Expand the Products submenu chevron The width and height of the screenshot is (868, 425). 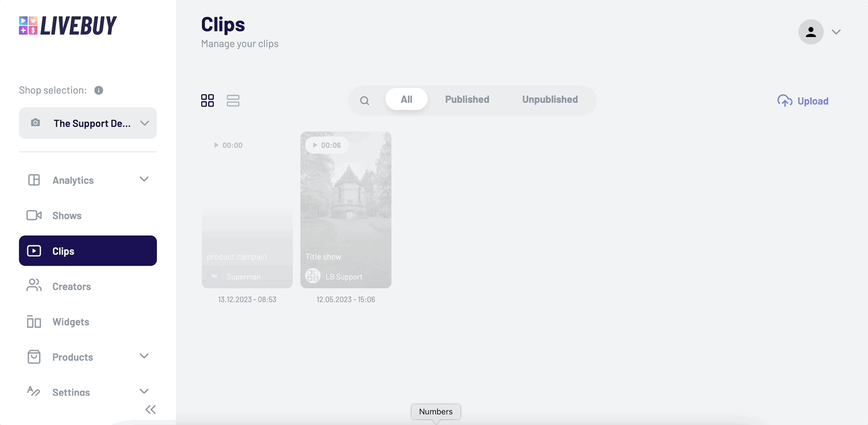pyautogui.click(x=144, y=357)
